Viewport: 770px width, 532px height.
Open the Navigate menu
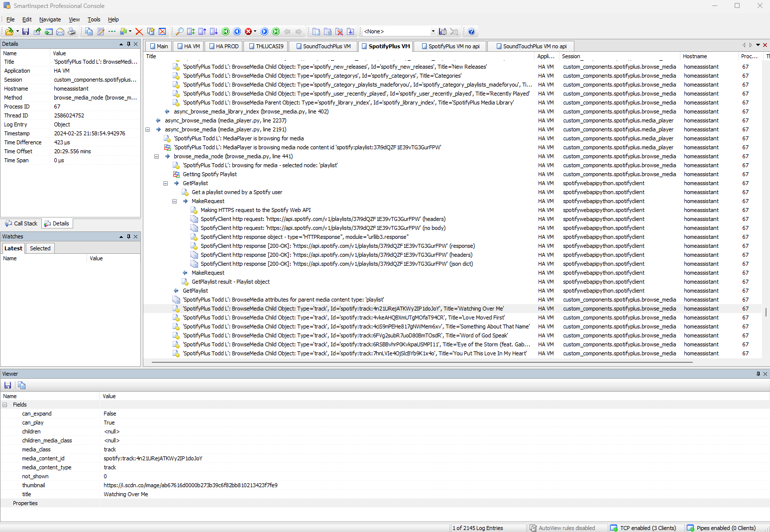coord(50,19)
